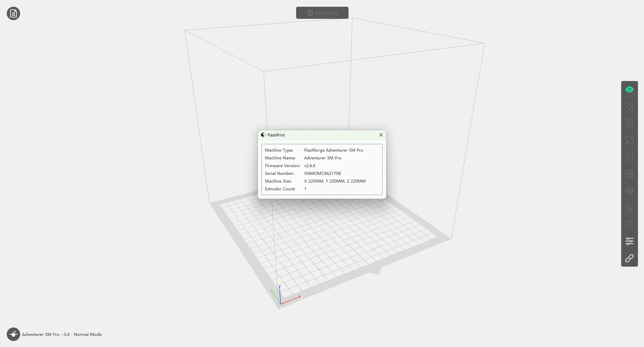
Task: Click the machine connection plug icon
Action: point(13,334)
